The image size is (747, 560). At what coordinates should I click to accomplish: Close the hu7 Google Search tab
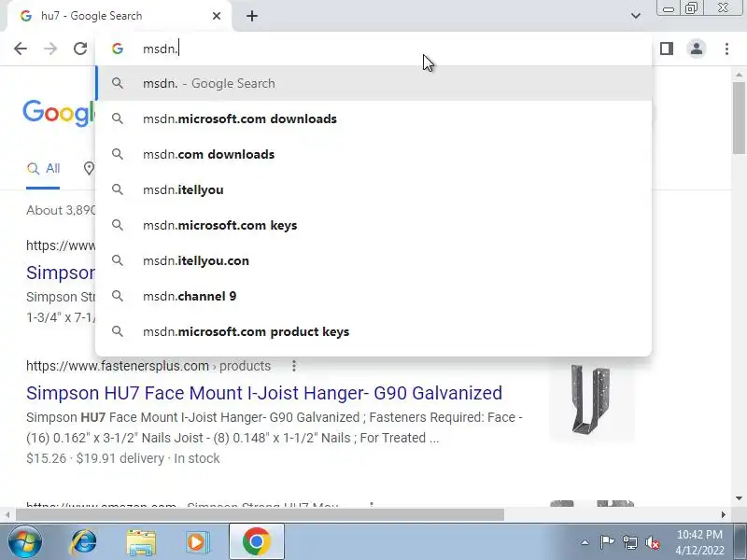coord(217,16)
